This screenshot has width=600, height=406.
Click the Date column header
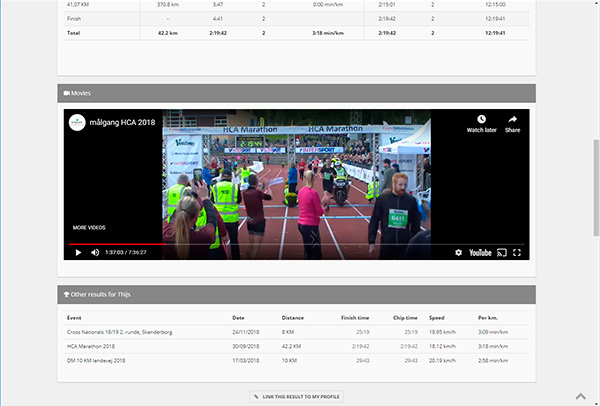238,318
